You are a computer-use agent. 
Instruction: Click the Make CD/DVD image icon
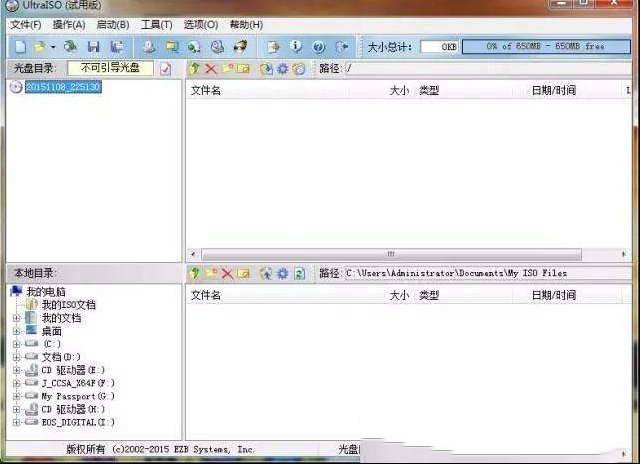coord(149,47)
